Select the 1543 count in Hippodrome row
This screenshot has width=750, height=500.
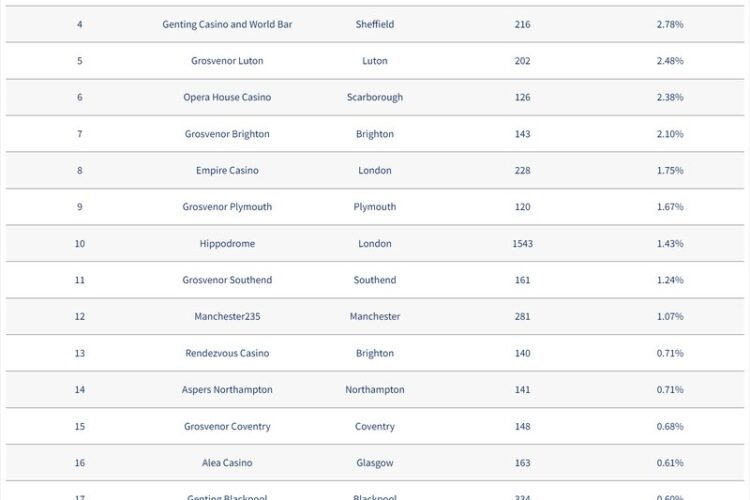coord(522,244)
